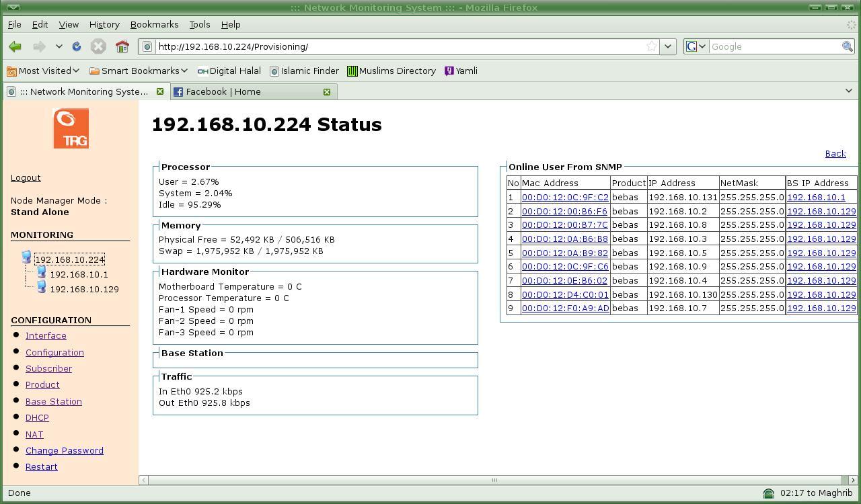
Task: Click the prayer time icon in the status bar
Action: pos(768,493)
